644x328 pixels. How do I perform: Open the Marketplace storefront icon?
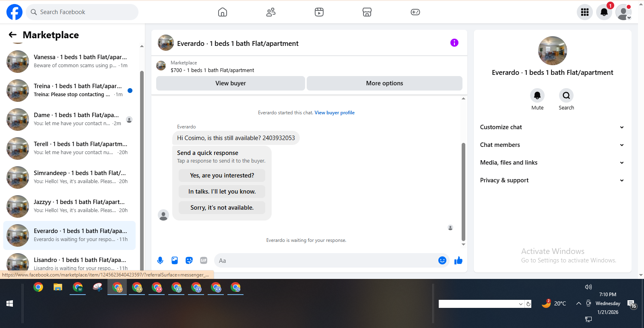click(x=367, y=12)
